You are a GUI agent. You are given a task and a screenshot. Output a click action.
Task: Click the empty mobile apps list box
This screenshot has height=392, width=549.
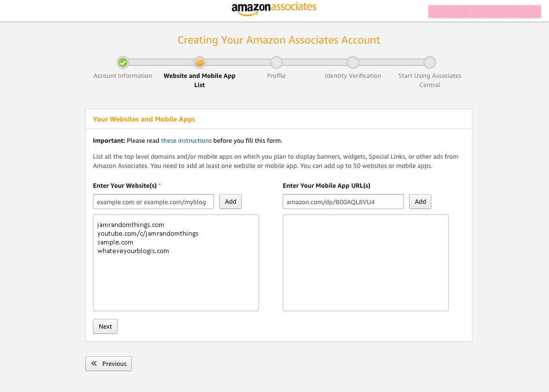[x=366, y=262]
